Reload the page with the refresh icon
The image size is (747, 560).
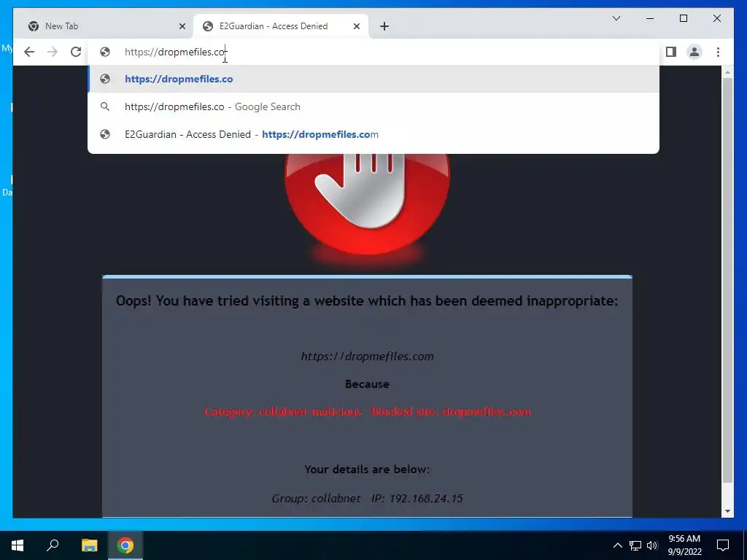[x=76, y=52]
